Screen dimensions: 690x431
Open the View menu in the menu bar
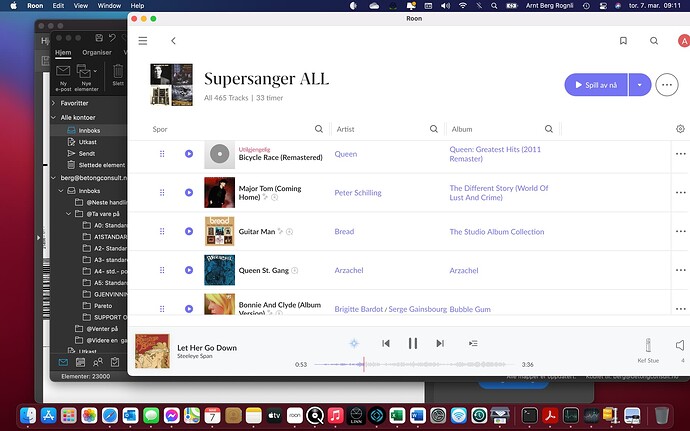coord(81,6)
